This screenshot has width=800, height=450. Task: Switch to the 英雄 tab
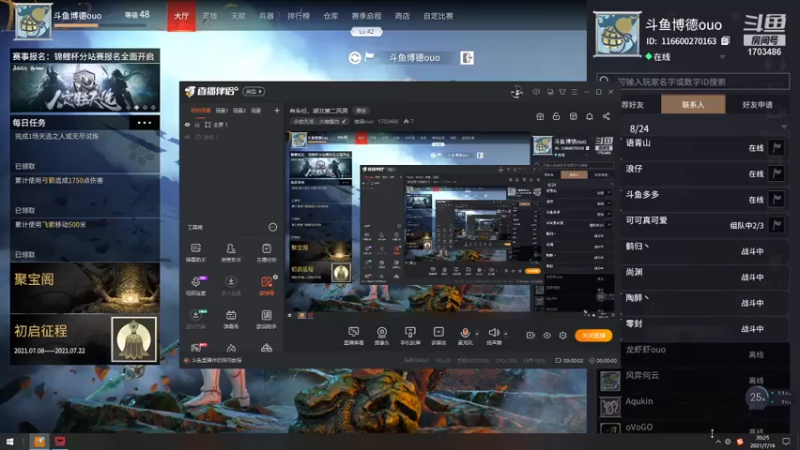(x=210, y=16)
